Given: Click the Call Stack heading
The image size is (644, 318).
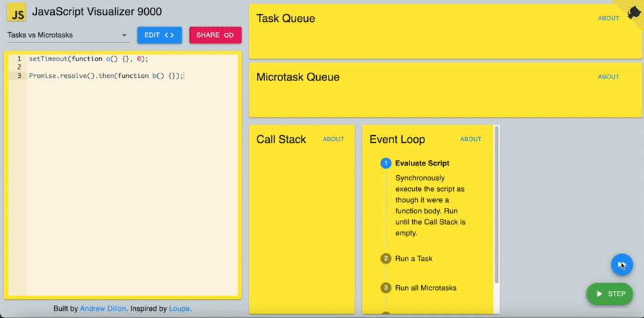Looking at the screenshot, I should [281, 140].
